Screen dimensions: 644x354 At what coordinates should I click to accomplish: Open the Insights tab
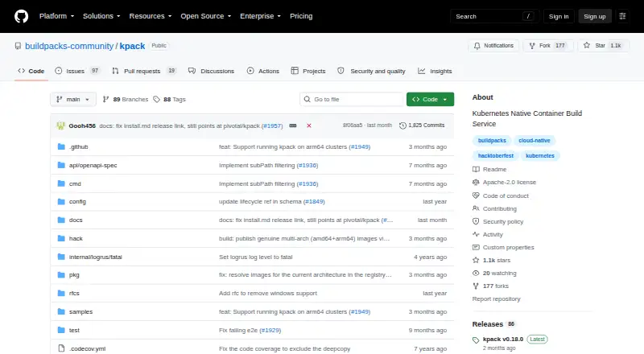coord(435,71)
